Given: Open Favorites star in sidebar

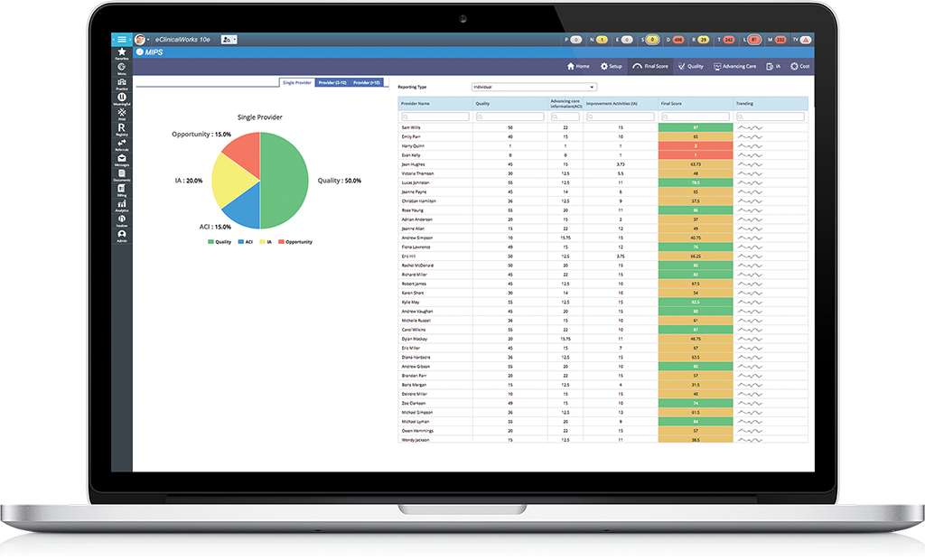Looking at the screenshot, I should [121, 53].
